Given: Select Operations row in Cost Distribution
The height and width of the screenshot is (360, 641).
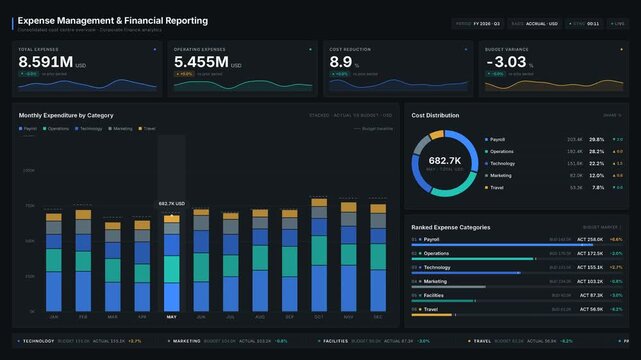Looking at the screenshot, I should [554, 152].
